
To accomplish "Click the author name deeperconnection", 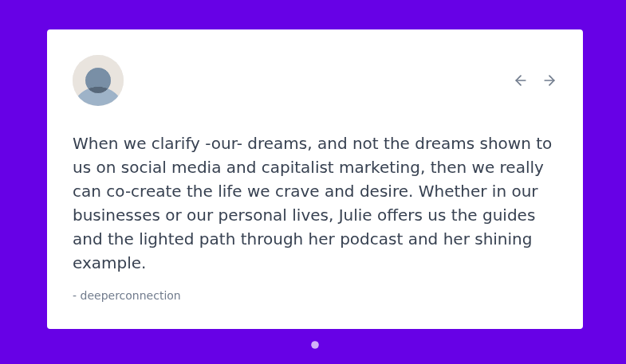I will [131, 296].
